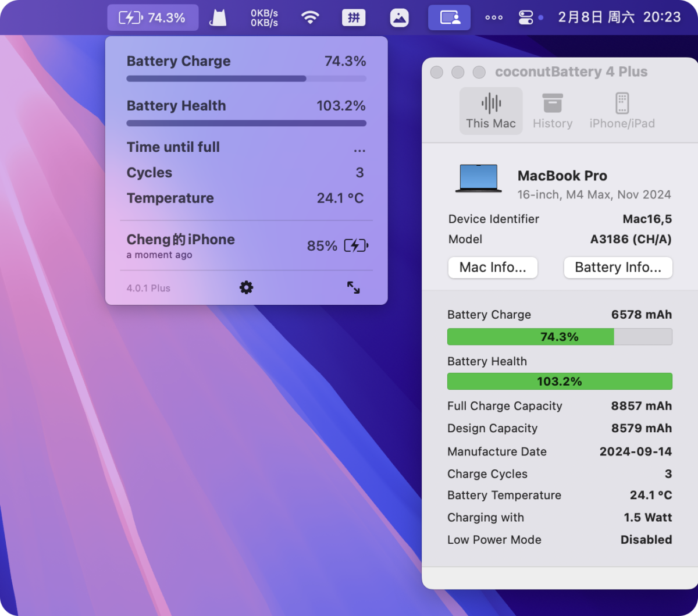Open the image app icon in menu bar

point(399,17)
